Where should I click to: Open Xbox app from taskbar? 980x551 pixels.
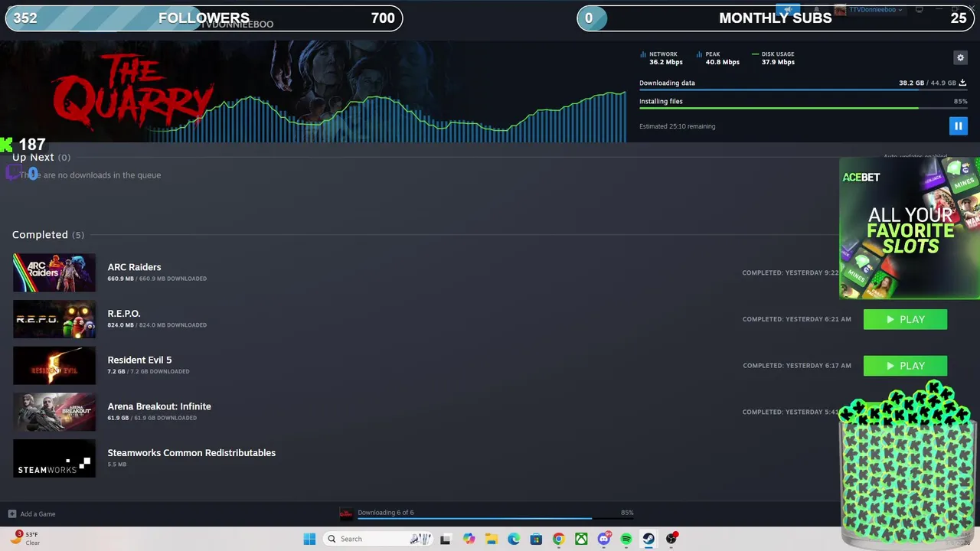[581, 539]
